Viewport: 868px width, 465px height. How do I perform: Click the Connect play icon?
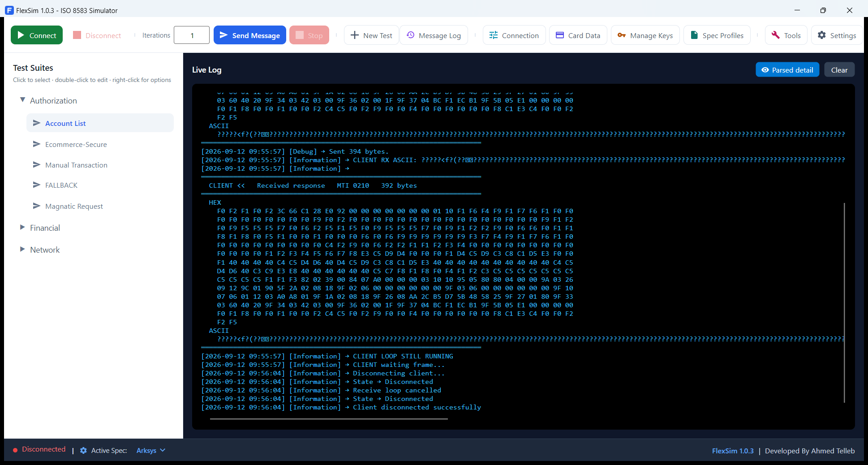[21, 35]
